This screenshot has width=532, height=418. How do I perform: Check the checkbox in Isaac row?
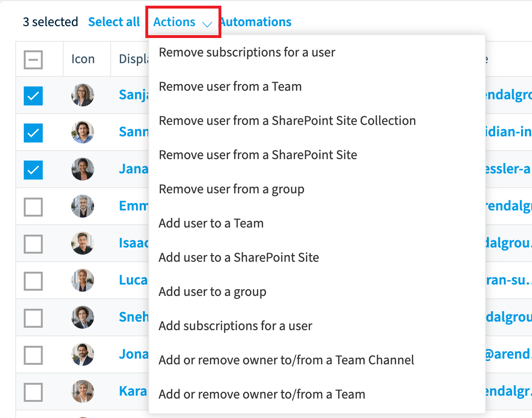coord(33,244)
